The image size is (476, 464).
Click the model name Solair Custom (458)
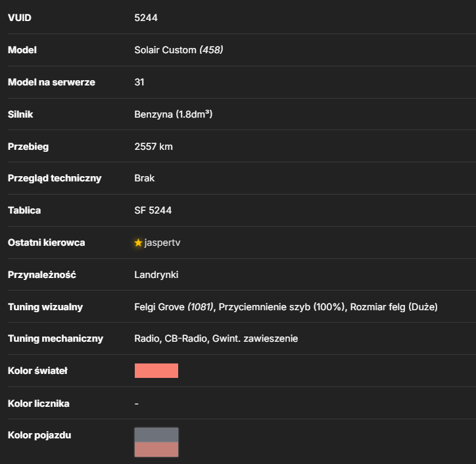pyautogui.click(x=179, y=50)
